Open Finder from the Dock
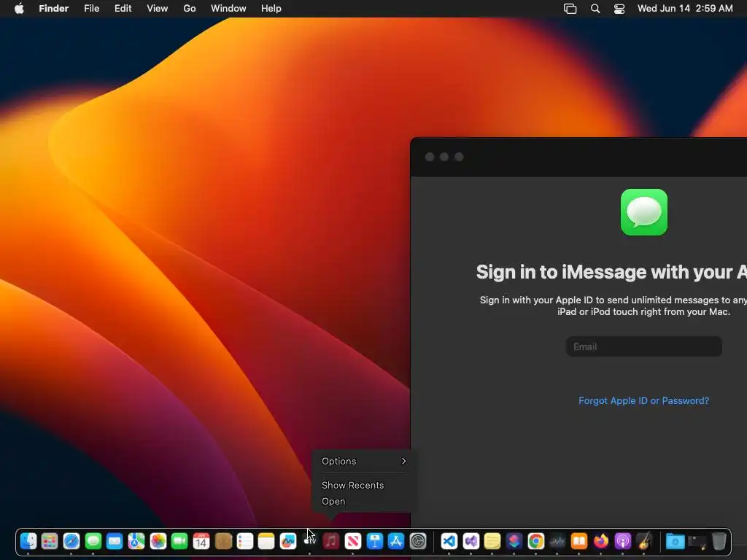Viewport: 747px width, 560px height. click(x=28, y=542)
